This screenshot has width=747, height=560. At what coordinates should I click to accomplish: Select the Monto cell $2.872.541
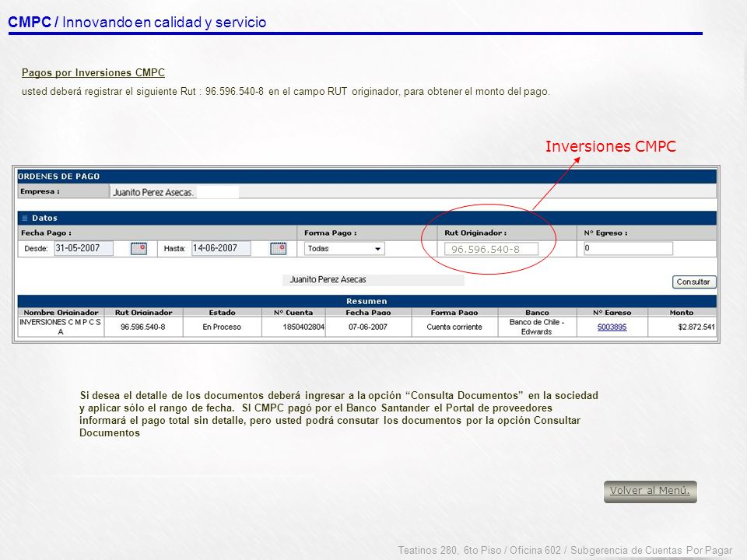coord(682,327)
